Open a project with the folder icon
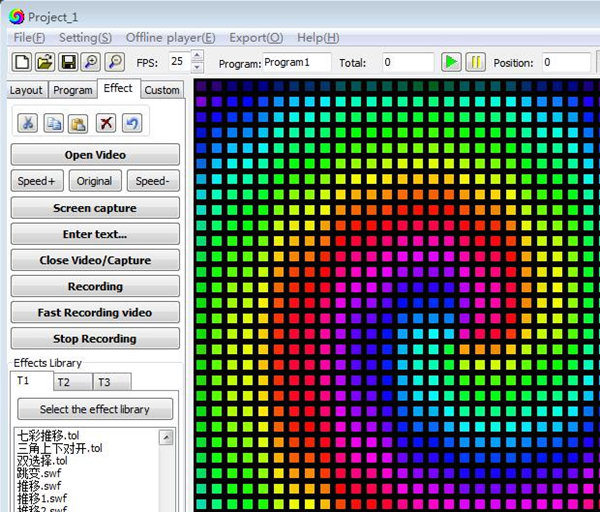The image size is (600, 512). pyautogui.click(x=45, y=62)
